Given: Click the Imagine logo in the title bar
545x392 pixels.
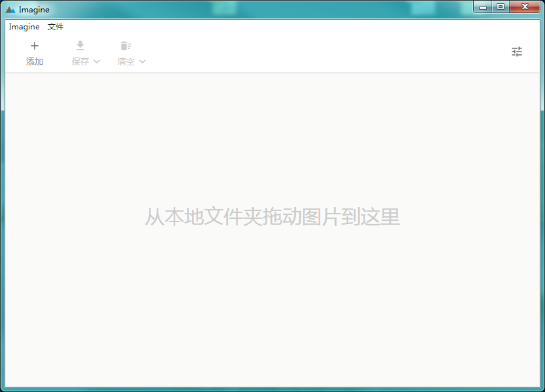Looking at the screenshot, I should (9, 9).
